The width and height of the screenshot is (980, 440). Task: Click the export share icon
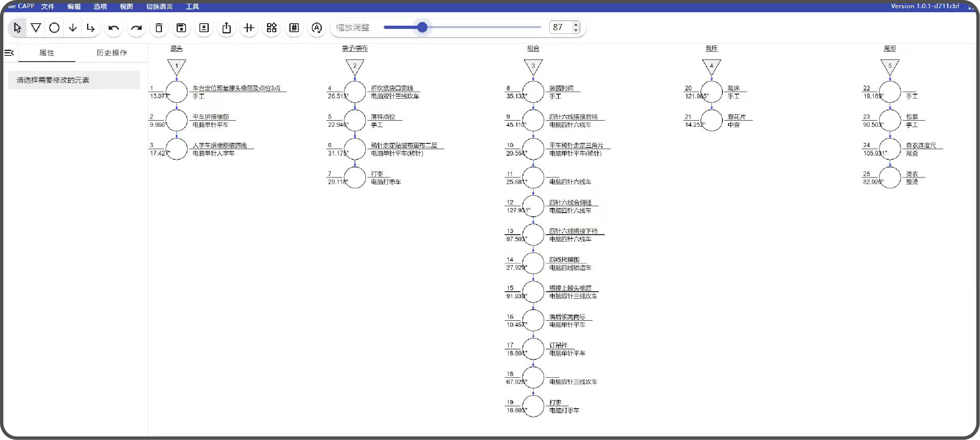[x=227, y=28]
